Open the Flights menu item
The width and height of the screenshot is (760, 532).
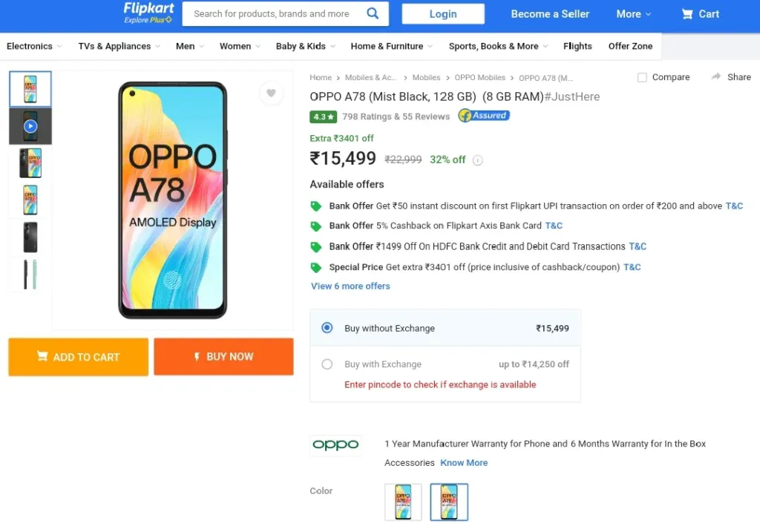click(577, 46)
